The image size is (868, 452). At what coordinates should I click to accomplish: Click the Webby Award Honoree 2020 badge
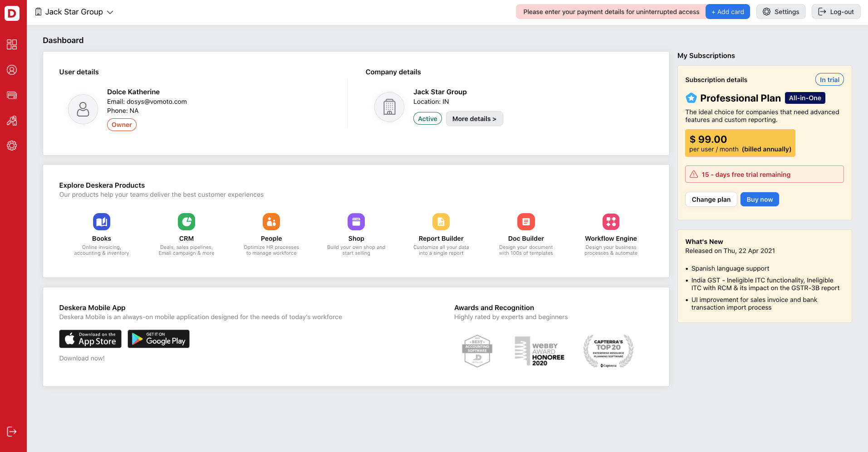coord(539,351)
